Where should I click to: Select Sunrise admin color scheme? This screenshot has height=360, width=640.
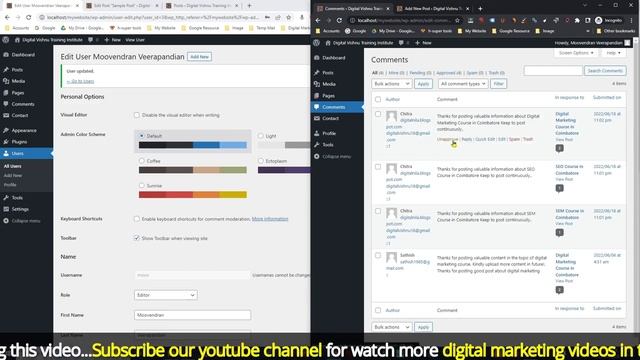click(x=142, y=185)
